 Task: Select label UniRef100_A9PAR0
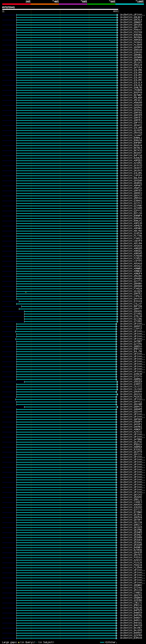coord(131,228)
